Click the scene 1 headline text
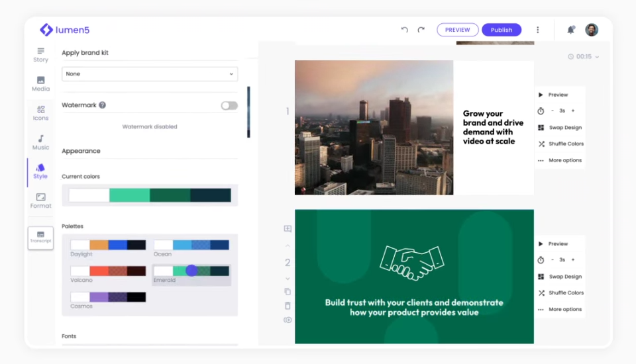Screen dimensions: 636x364 click(493, 127)
